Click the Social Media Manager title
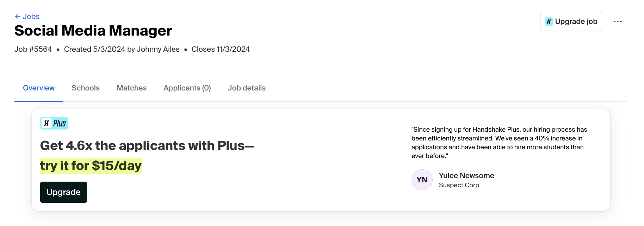Screen dimensions: 644x226 pyautogui.click(x=93, y=31)
